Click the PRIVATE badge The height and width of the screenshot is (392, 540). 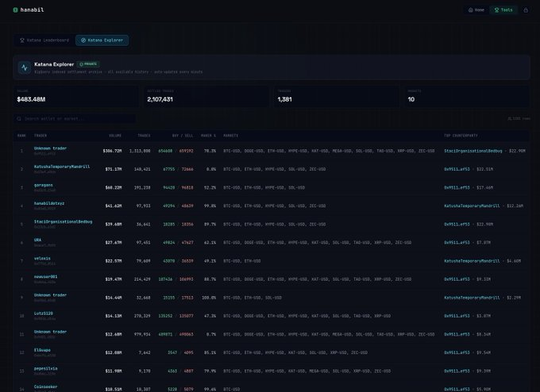pos(88,64)
